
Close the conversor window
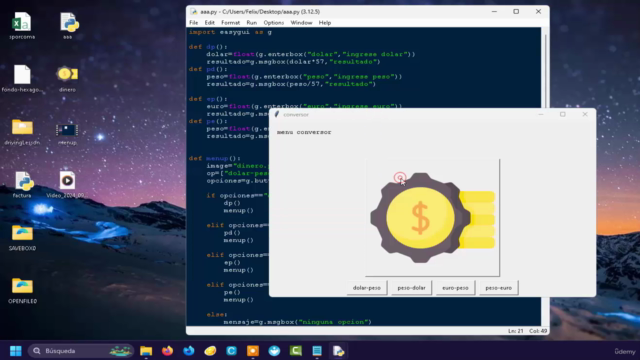coord(585,114)
